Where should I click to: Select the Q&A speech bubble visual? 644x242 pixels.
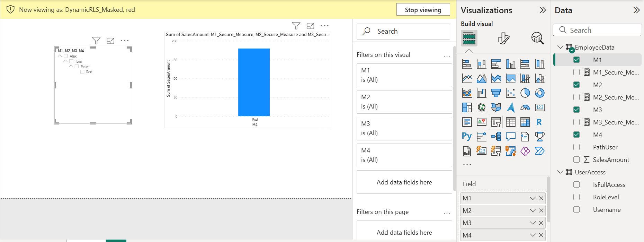pyautogui.click(x=510, y=137)
